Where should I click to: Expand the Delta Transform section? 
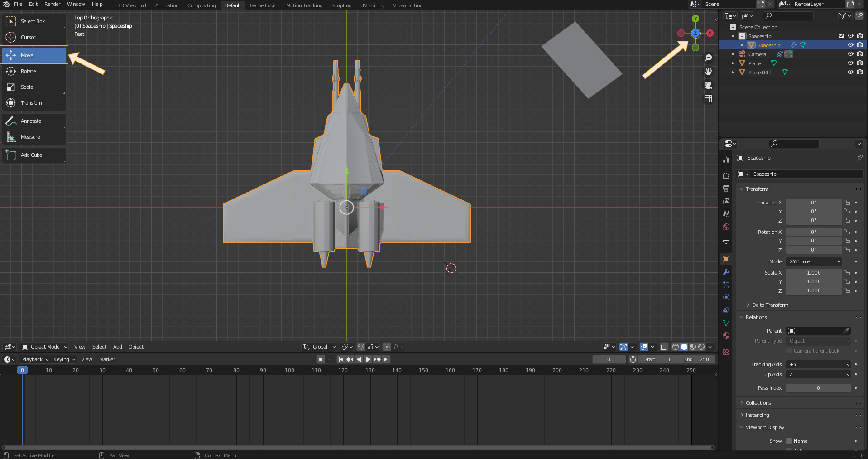click(x=770, y=305)
